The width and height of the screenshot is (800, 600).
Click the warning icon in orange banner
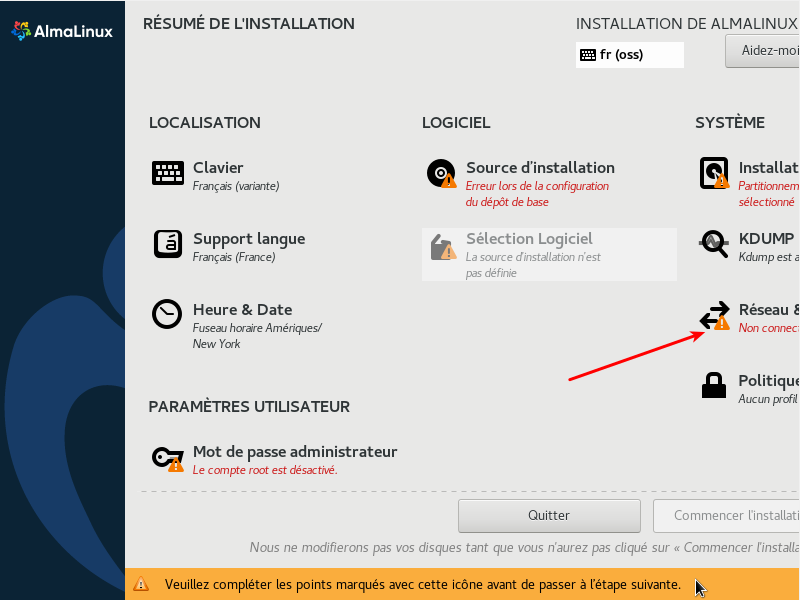(142, 584)
